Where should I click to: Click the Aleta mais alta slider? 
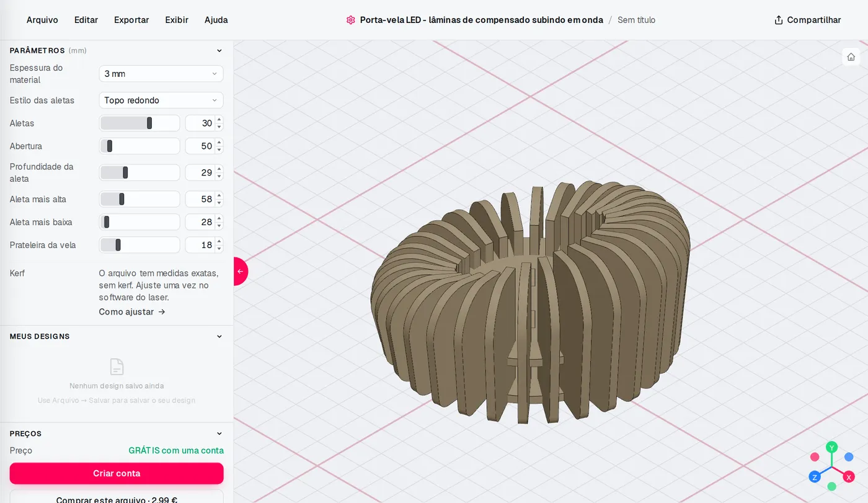(x=139, y=199)
